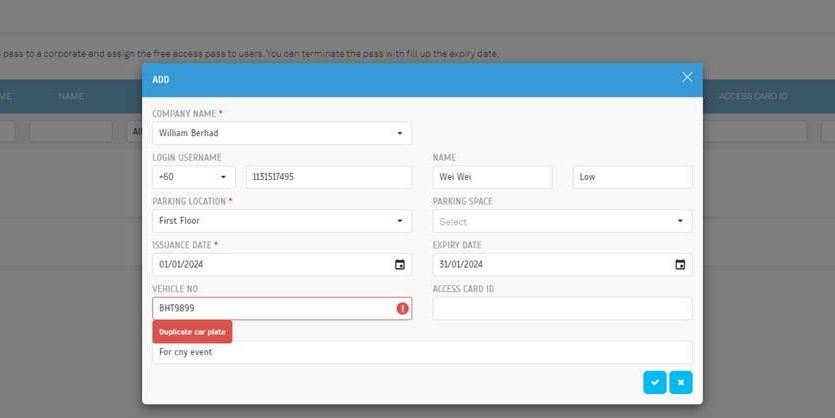Click the Duplicate car plate error tooltip
The image size is (835, 418).
point(192,332)
